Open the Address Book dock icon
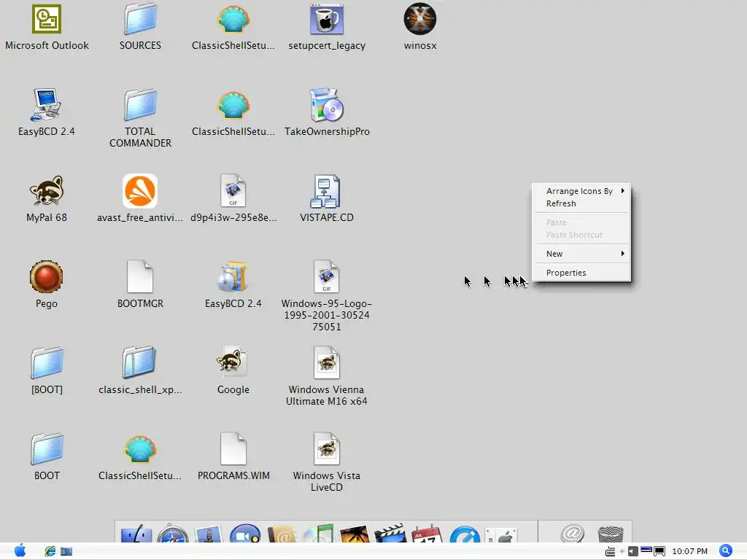747x560 pixels. click(x=282, y=534)
